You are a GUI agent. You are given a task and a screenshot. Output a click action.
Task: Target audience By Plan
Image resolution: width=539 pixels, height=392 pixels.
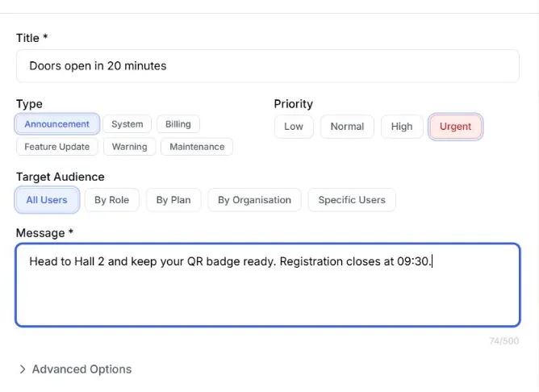coord(173,200)
